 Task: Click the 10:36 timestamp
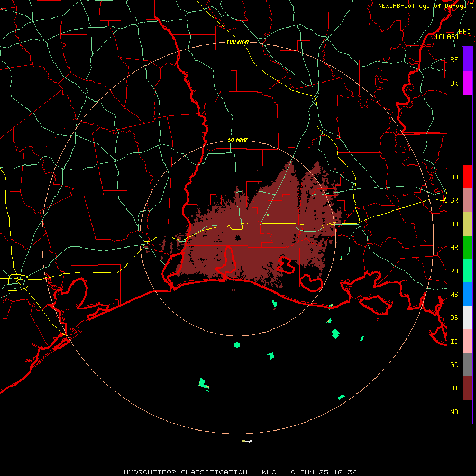click(x=345, y=472)
